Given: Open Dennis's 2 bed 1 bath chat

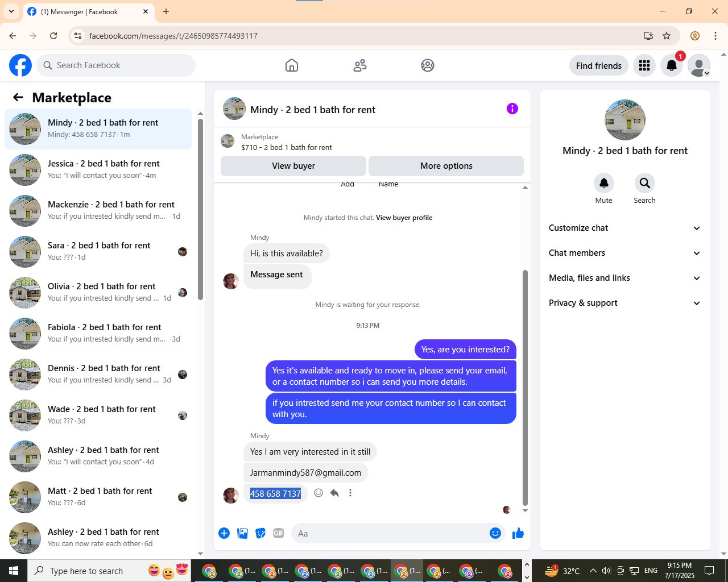Looking at the screenshot, I should 98,375.
